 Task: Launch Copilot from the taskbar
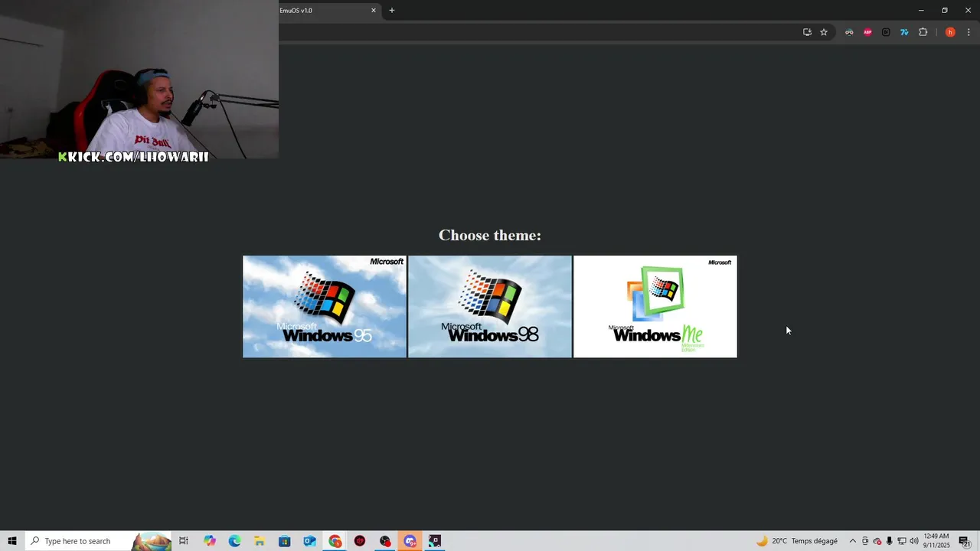[210, 541]
